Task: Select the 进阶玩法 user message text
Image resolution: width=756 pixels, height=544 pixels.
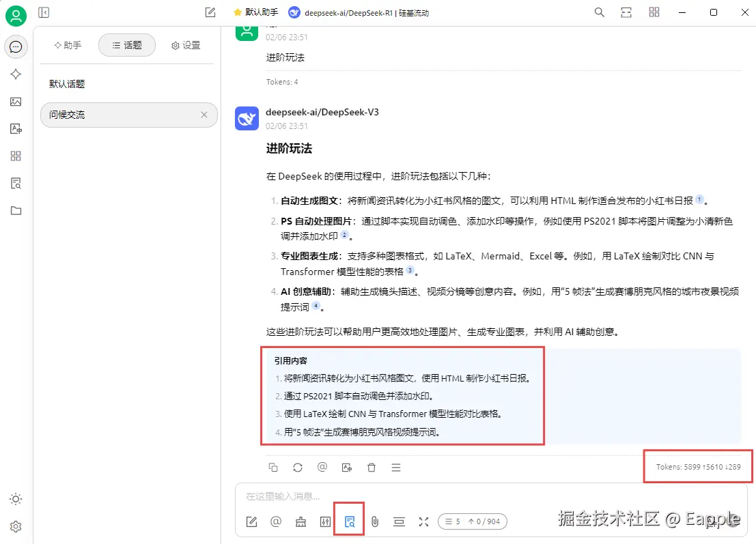Action: [285, 58]
